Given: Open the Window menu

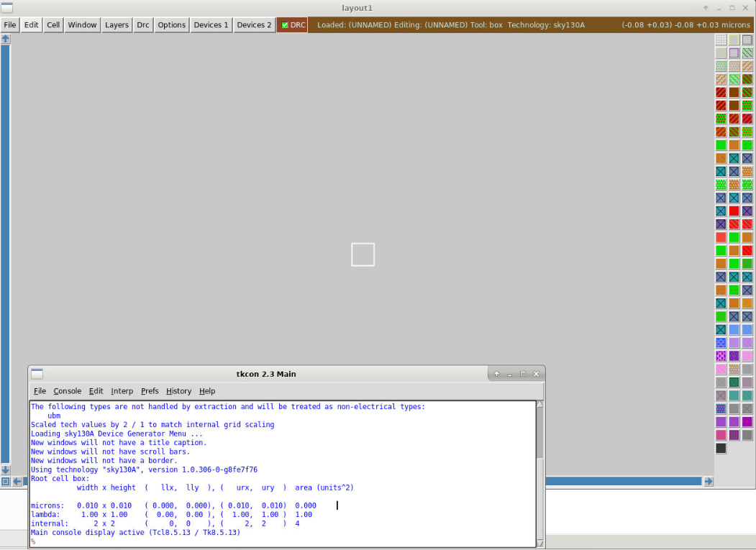Looking at the screenshot, I should (x=82, y=24).
